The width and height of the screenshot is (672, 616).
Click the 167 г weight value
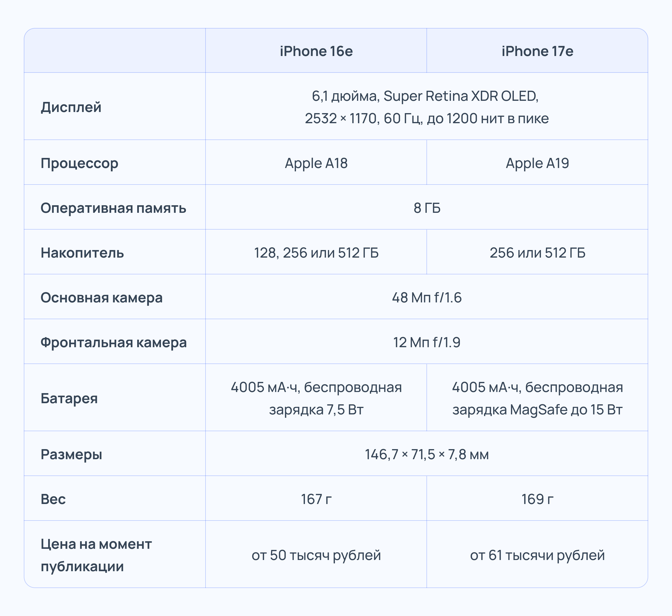click(316, 499)
